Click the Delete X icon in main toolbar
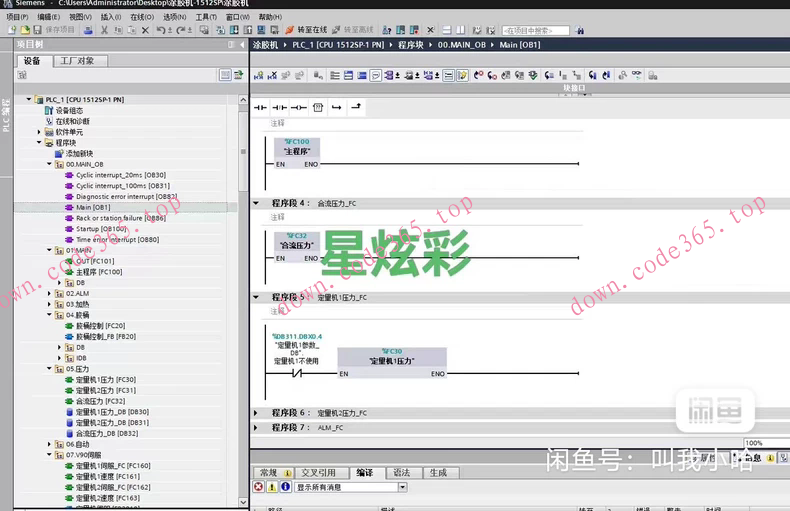The width and height of the screenshot is (790, 511). (x=145, y=30)
